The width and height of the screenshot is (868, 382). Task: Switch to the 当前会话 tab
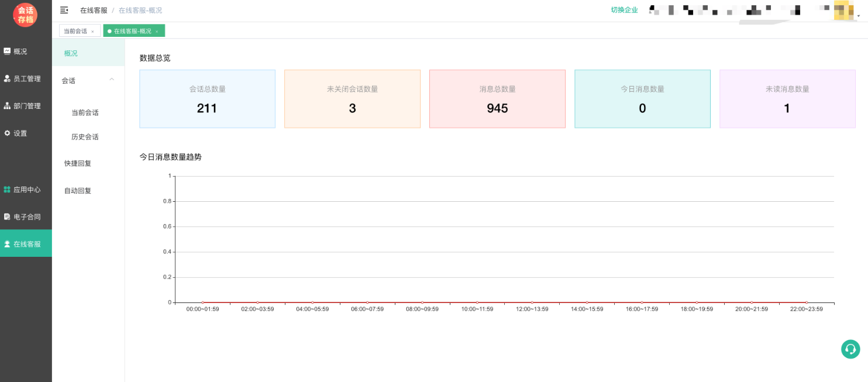click(75, 31)
